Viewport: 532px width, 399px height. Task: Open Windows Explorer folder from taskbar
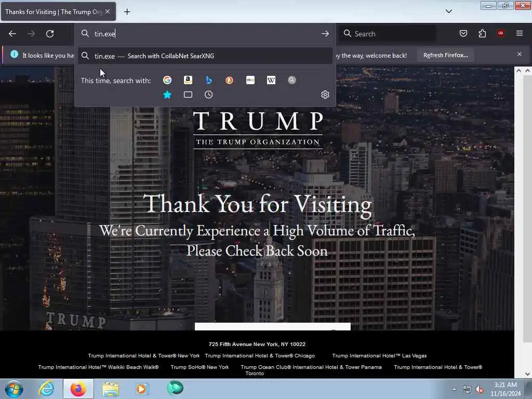pyautogui.click(x=111, y=389)
